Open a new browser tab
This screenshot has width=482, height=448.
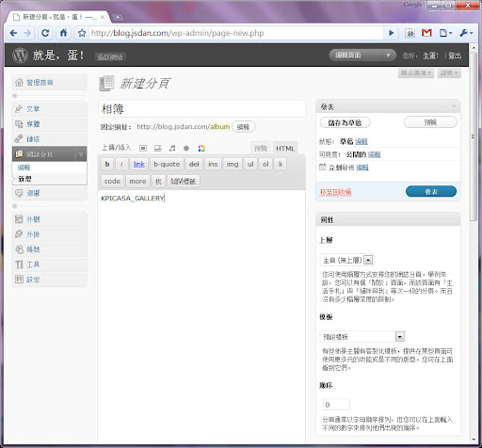[x=118, y=17]
